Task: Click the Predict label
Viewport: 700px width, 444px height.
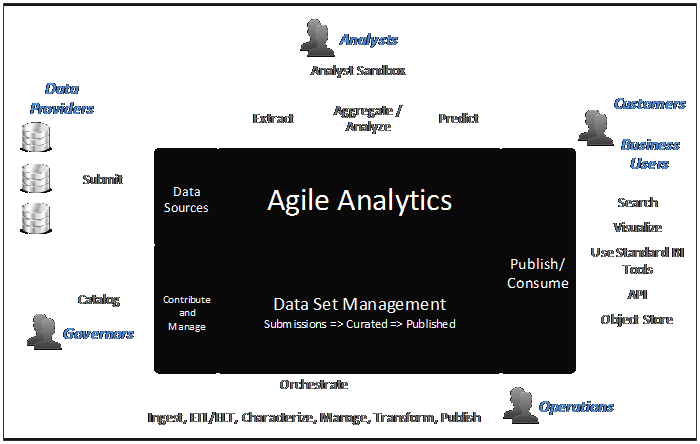Action: point(458,118)
